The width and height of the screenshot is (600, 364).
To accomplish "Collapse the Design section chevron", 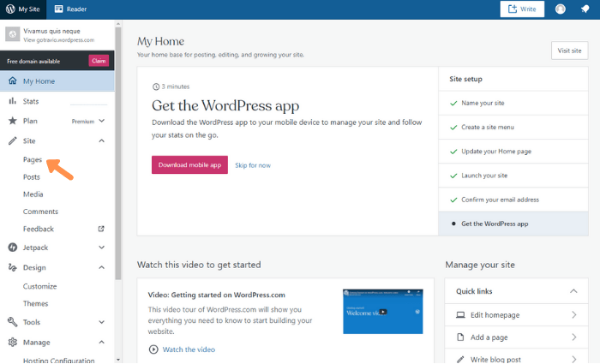I will coord(101,267).
